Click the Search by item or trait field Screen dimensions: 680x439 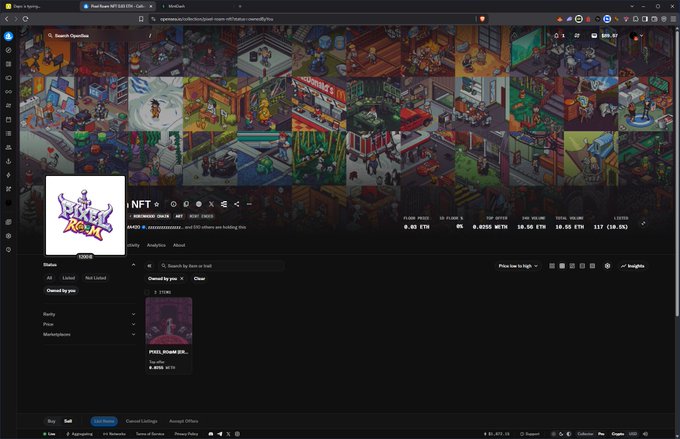click(x=221, y=265)
